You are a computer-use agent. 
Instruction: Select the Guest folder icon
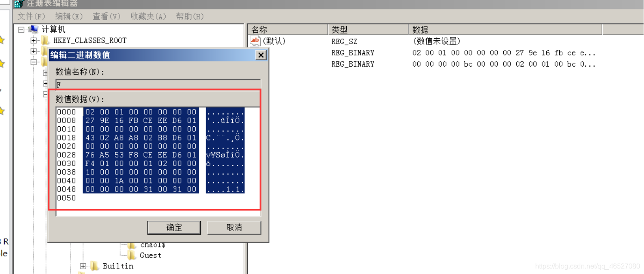point(132,256)
